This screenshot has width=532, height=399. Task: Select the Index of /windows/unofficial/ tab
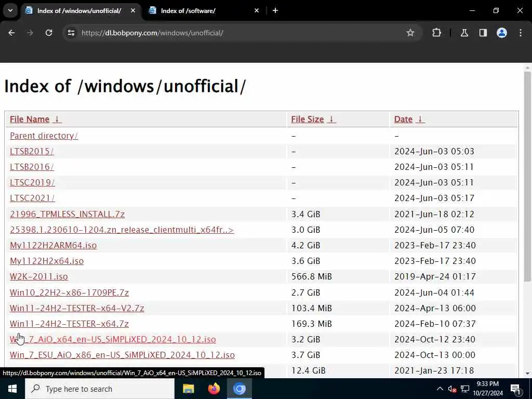[79, 10]
